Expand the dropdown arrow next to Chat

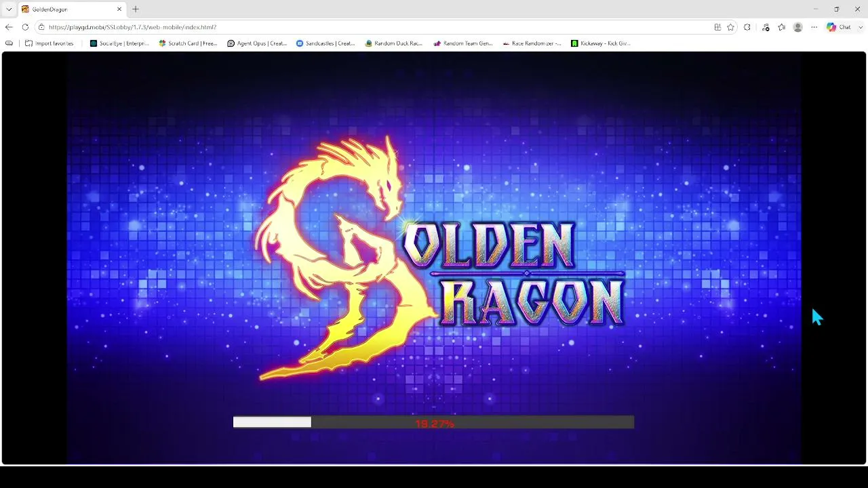point(861,27)
